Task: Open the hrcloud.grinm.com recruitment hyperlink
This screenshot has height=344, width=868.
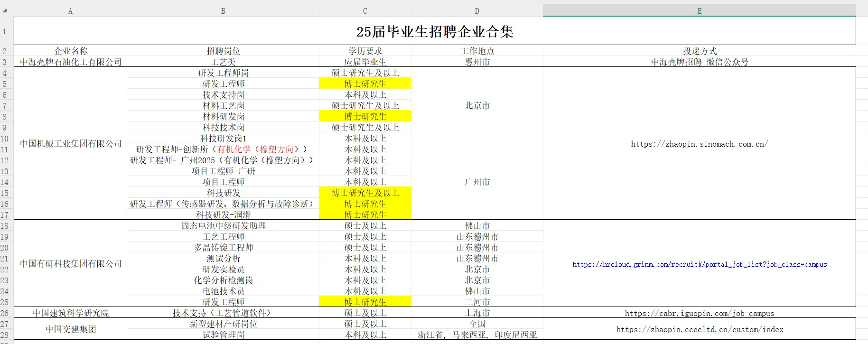Action: pyautogui.click(x=700, y=264)
